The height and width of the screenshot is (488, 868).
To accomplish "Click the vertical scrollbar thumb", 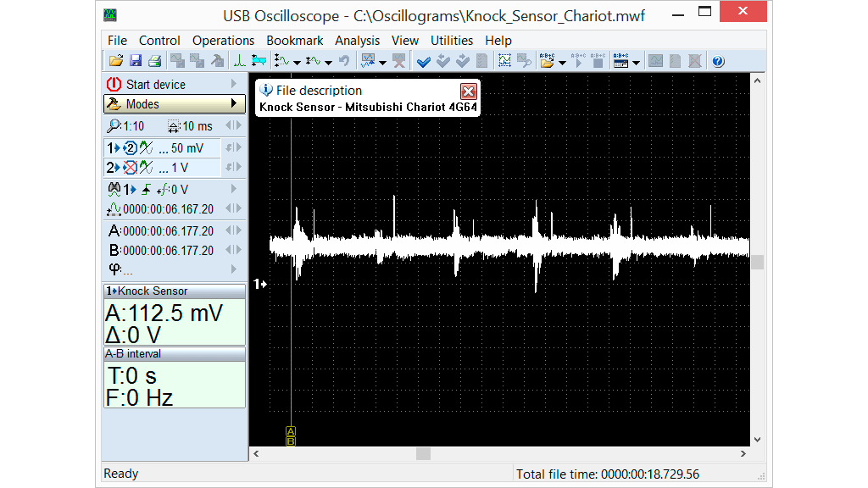I will pyautogui.click(x=757, y=263).
